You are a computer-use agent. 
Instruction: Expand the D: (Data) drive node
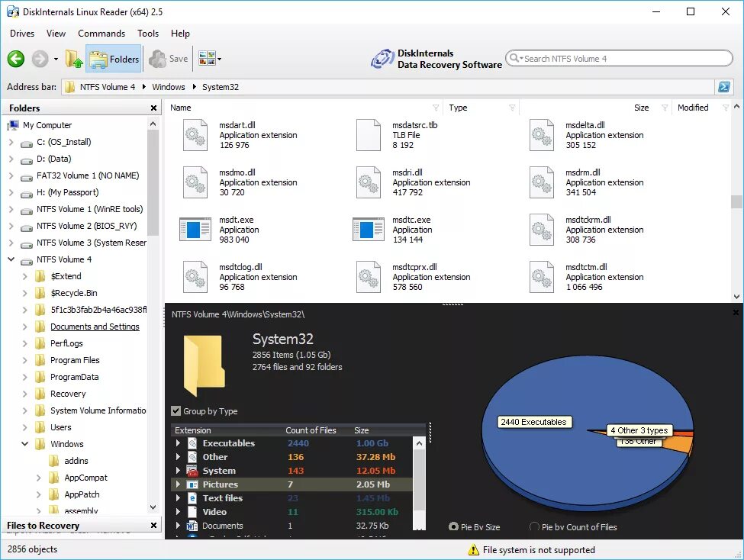coord(11,159)
